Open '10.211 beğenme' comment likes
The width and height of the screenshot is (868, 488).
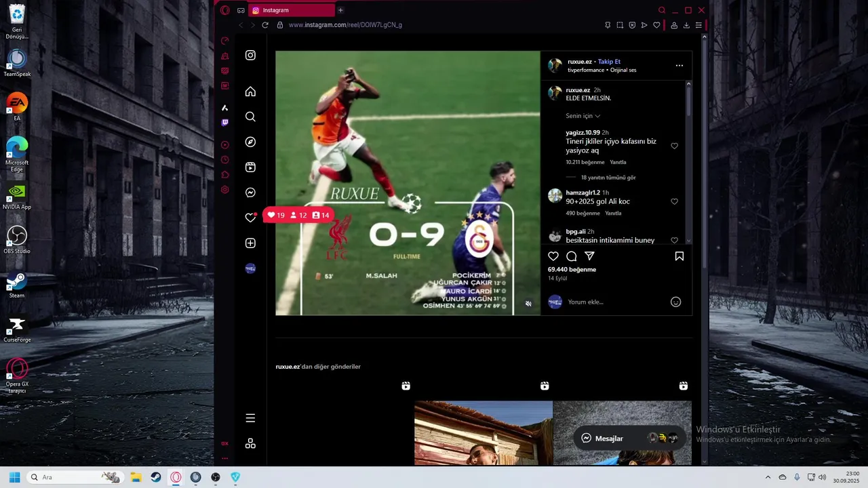click(585, 163)
